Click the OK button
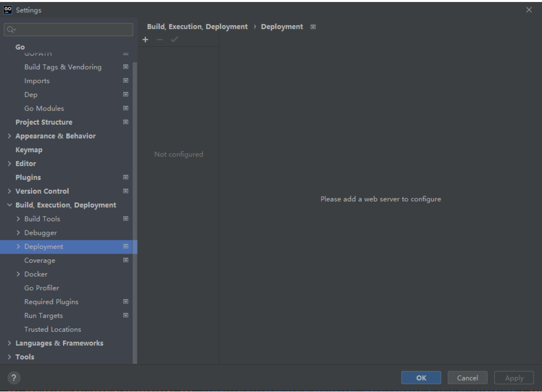Image resolution: width=542 pixels, height=392 pixels. click(421, 378)
